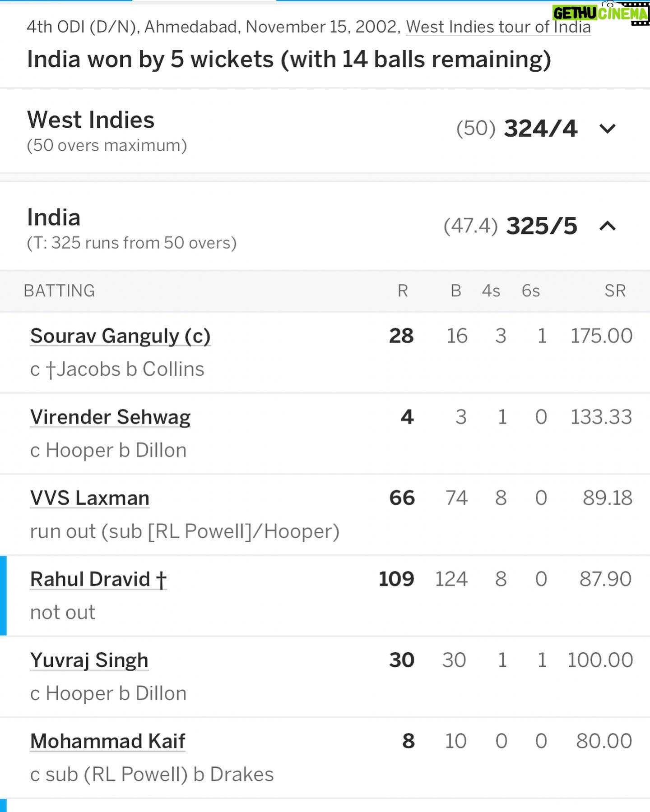Click the BATTING column header
The height and width of the screenshot is (812, 650).
[59, 291]
